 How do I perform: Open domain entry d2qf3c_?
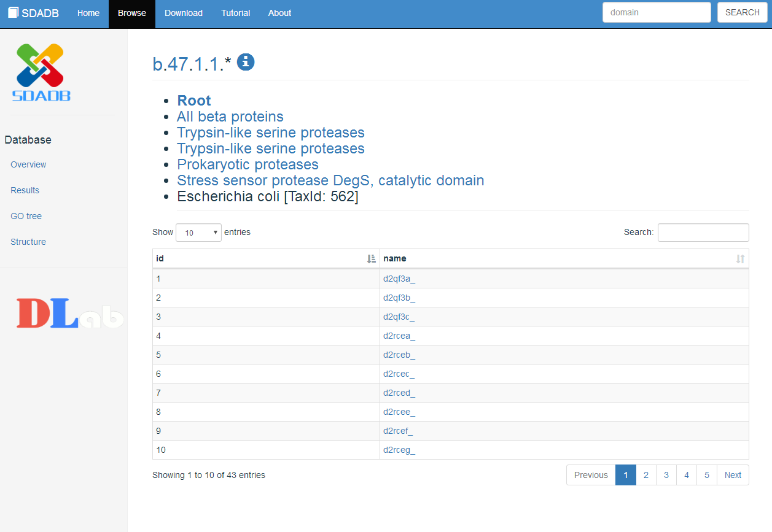(x=399, y=317)
